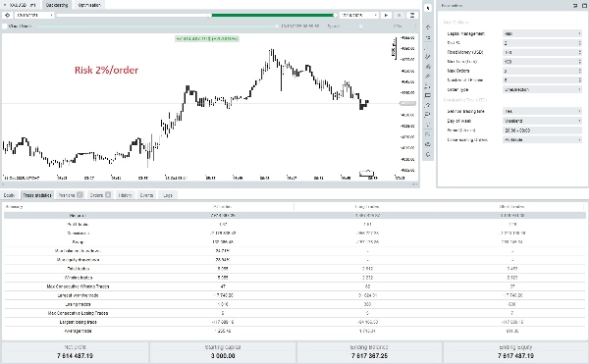Viewport: 589px width, 364px height.
Task: Click the dock icon in Parameters panel header
Action: [575, 6]
